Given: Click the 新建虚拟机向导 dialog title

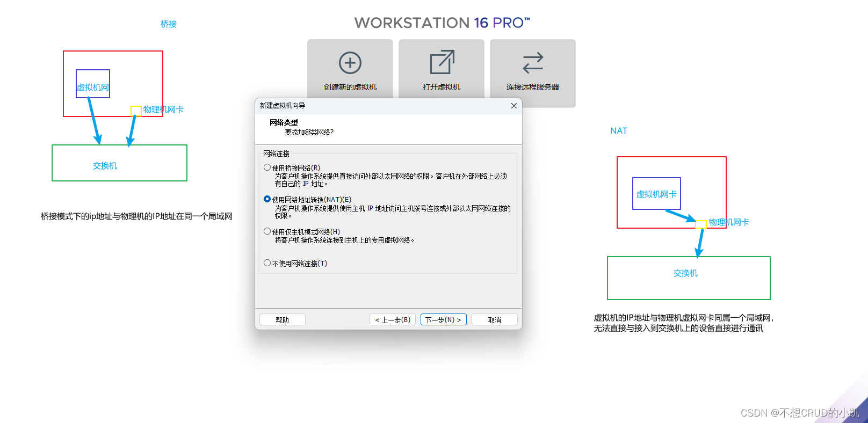Looking at the screenshot, I should click(283, 106).
